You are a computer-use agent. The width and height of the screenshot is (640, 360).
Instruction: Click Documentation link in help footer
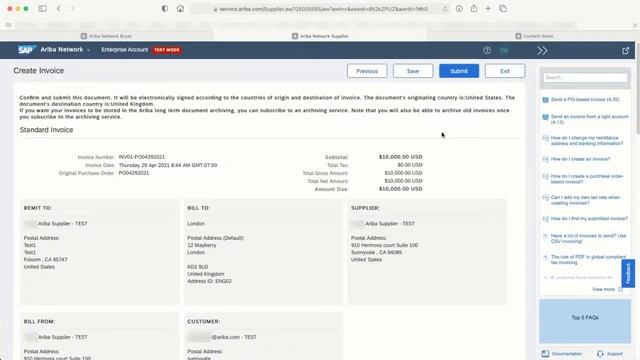(x=567, y=353)
